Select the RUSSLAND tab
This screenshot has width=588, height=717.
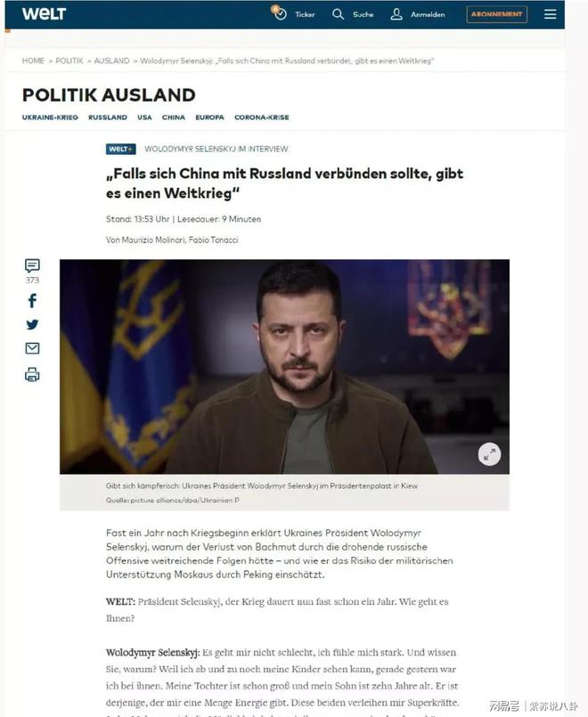coord(108,118)
